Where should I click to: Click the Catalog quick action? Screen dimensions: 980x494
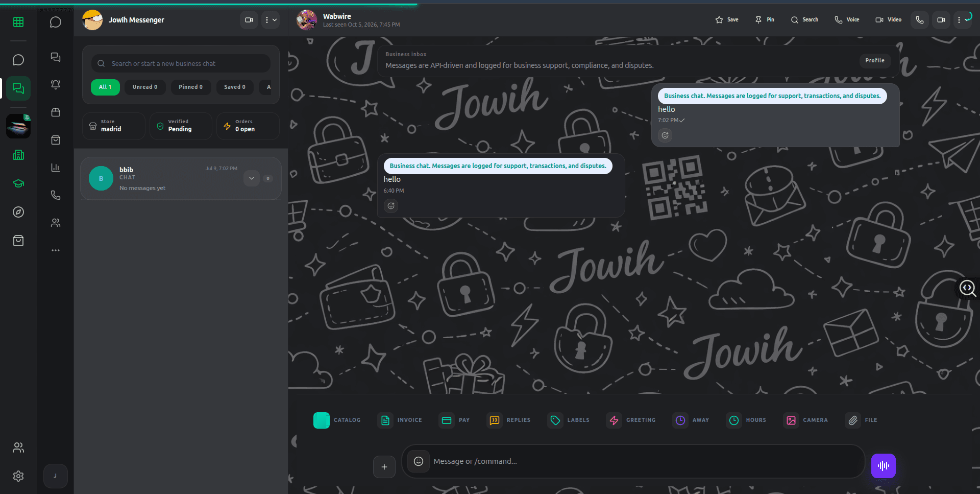tap(337, 420)
